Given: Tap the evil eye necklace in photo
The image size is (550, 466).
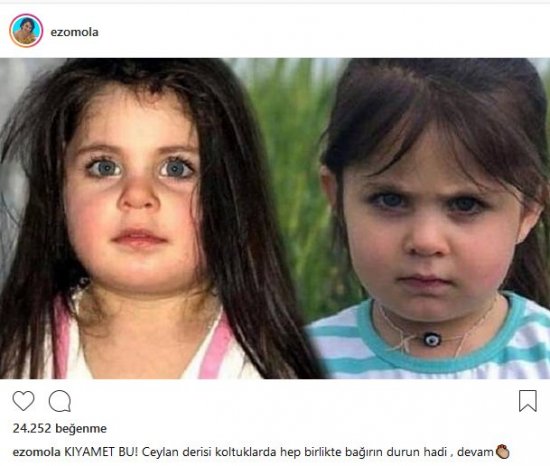Looking at the screenshot, I should [x=431, y=339].
